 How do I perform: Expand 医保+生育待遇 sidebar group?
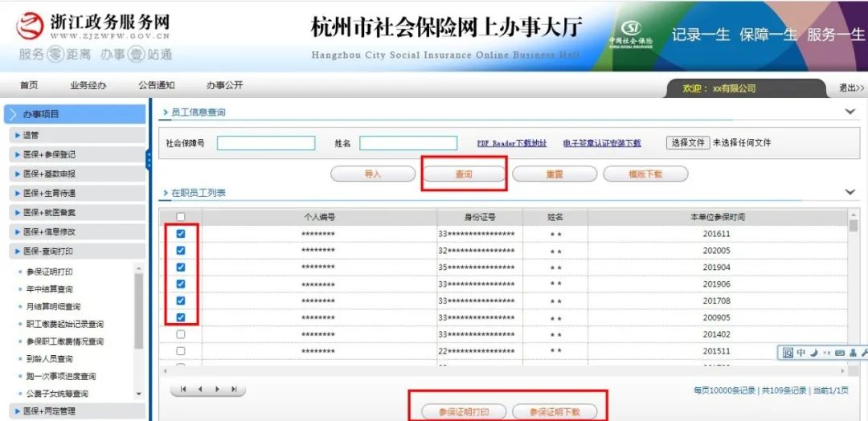[77, 193]
